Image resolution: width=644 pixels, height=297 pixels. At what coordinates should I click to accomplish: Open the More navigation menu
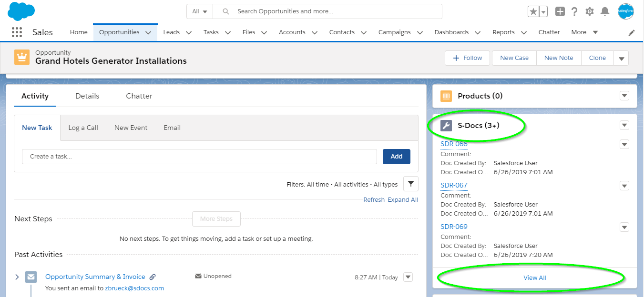pyautogui.click(x=584, y=32)
